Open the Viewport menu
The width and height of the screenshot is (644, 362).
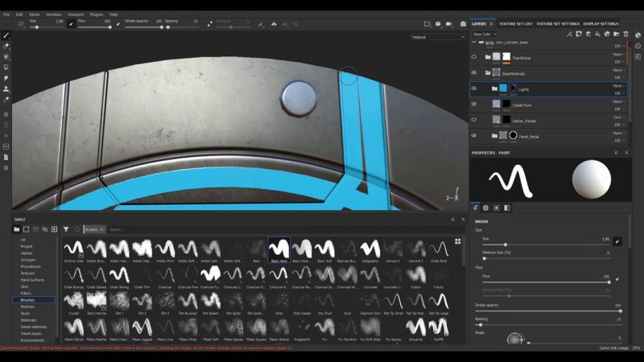pyautogui.click(x=74, y=14)
